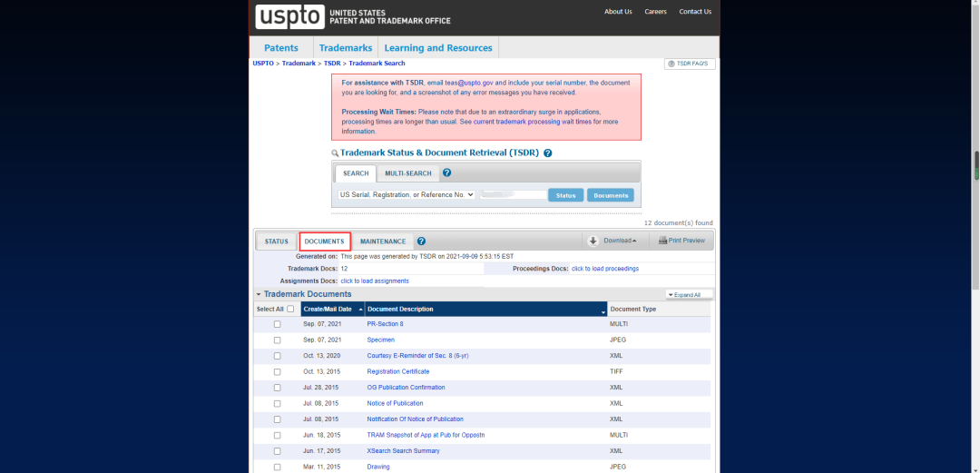980x473 pixels.
Task: Check the Select All checkbox
Action: (x=290, y=309)
